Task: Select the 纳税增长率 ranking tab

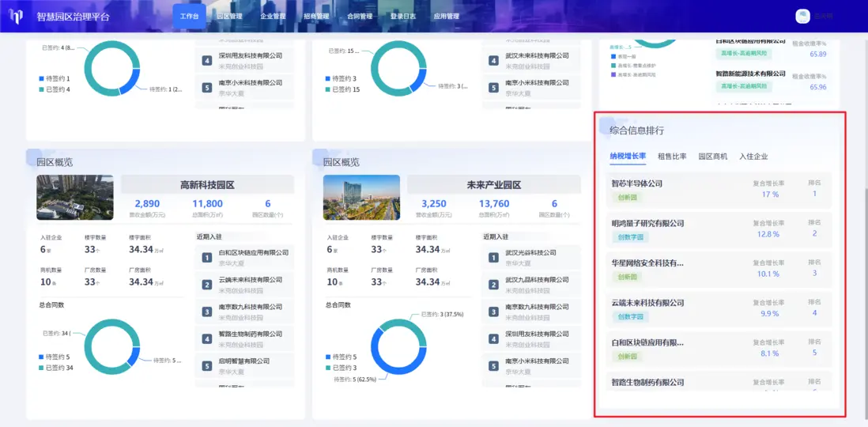Action: [x=628, y=157]
